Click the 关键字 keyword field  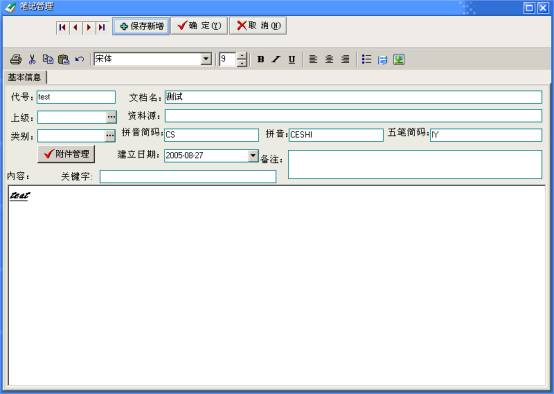(x=188, y=176)
